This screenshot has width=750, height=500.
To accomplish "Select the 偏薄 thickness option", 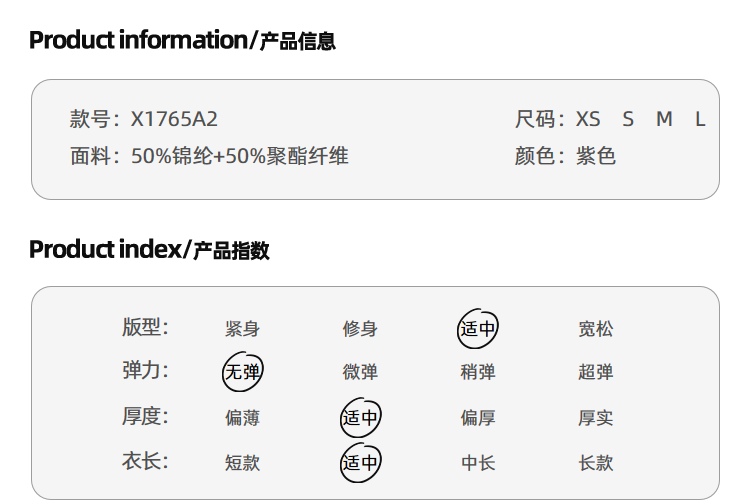I will (x=242, y=418).
